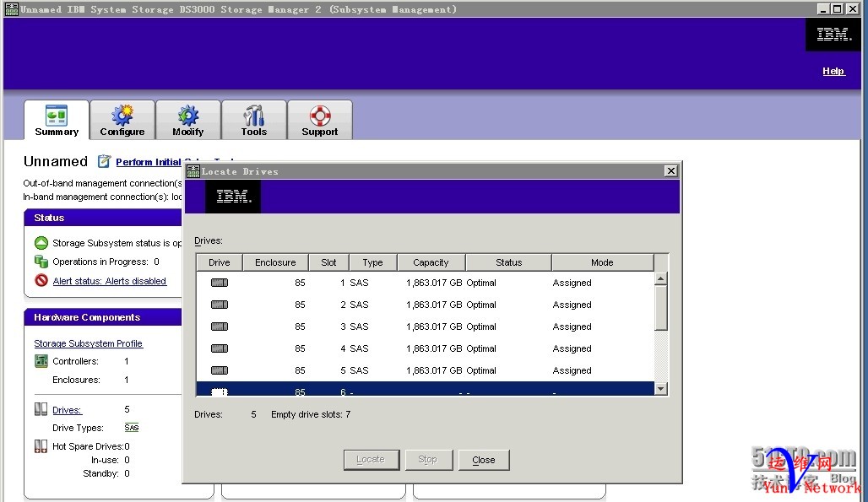Sort by the Slot column header
This screenshot has height=502, width=868.
click(328, 262)
